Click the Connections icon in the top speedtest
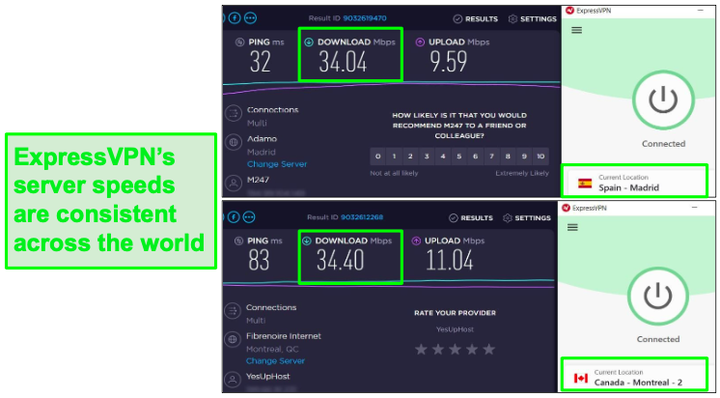 [x=233, y=113]
